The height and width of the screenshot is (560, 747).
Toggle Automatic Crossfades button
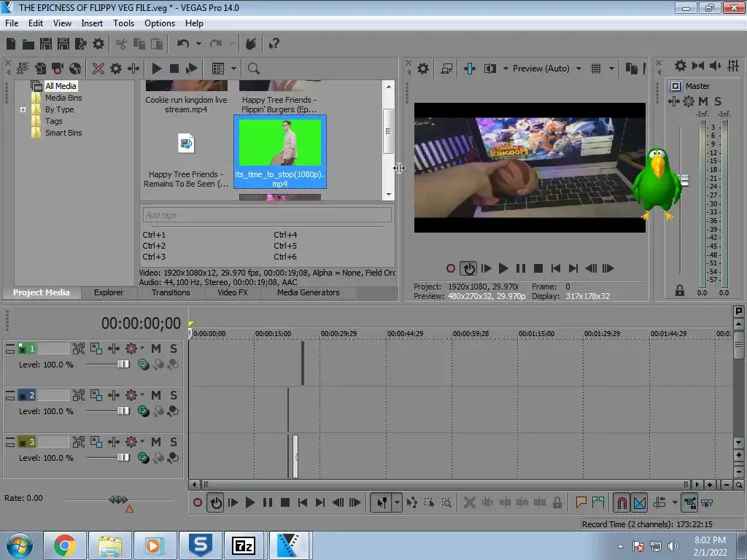coord(639,502)
